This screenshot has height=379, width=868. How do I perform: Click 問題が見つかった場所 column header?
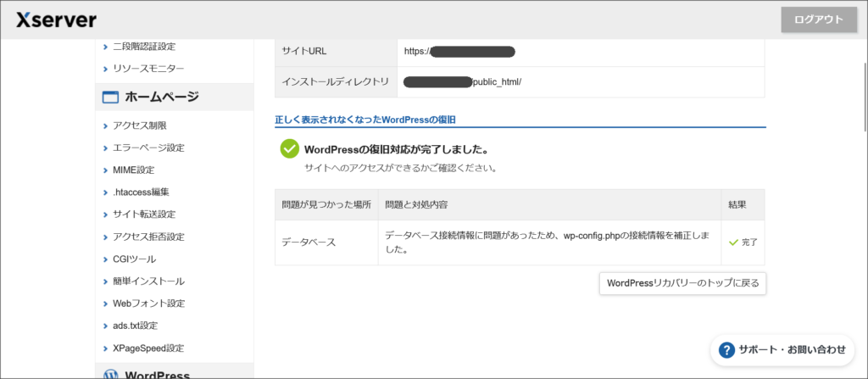click(x=326, y=204)
